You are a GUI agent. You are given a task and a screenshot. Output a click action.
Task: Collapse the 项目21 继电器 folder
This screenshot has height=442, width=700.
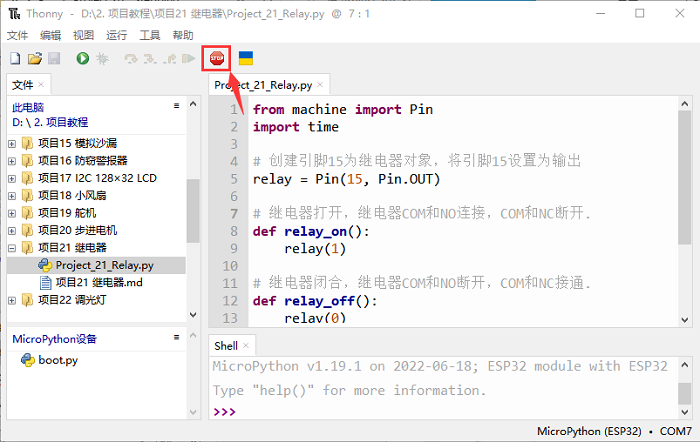point(12,247)
